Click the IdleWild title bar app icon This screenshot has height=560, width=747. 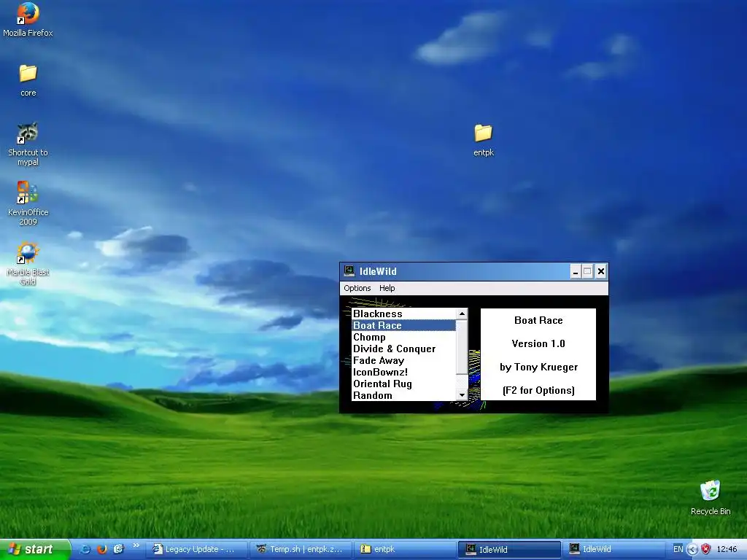click(349, 271)
